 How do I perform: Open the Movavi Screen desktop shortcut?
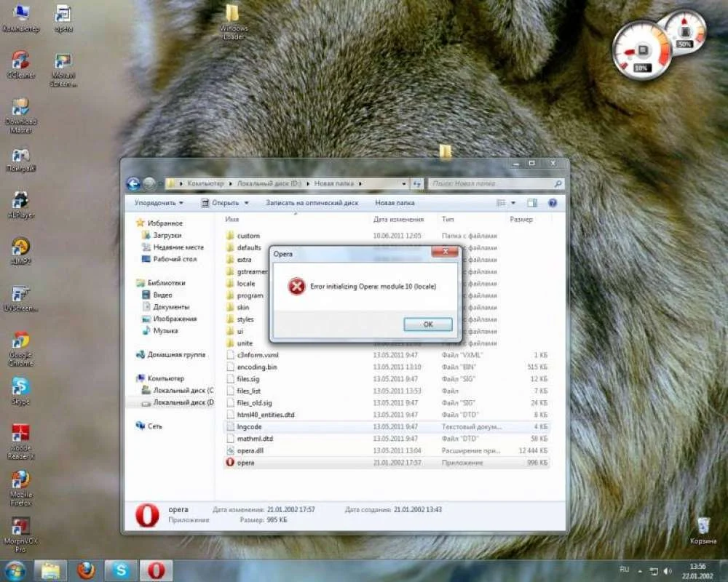point(63,70)
